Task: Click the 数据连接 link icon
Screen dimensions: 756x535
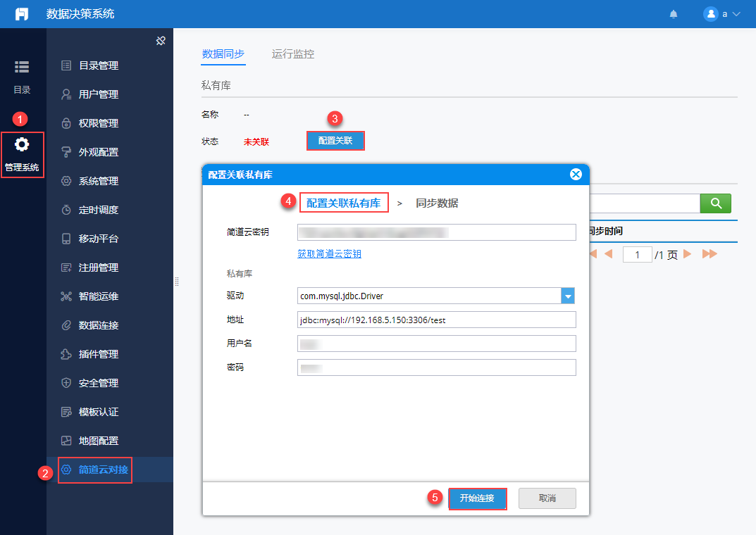Action: [x=66, y=325]
